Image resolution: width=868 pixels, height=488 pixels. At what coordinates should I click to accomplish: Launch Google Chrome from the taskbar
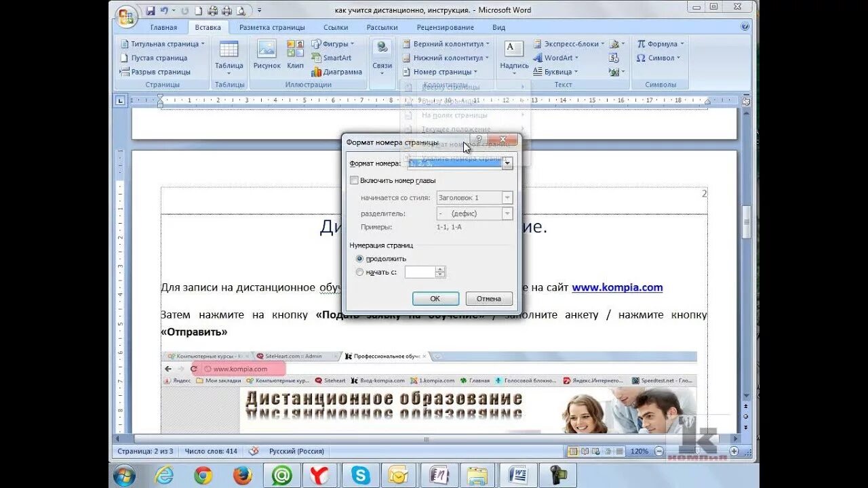203,475
